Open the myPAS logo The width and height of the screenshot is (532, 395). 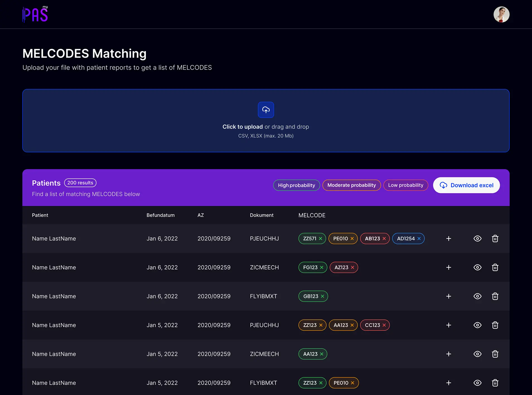click(x=35, y=14)
